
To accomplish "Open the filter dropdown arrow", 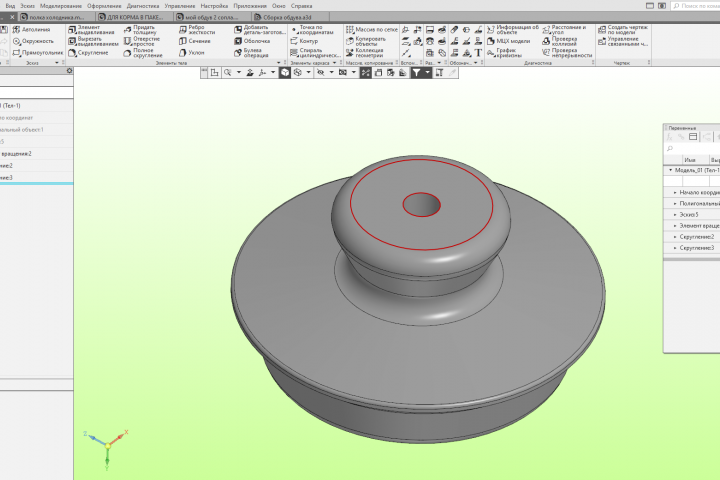I will pyautogui.click(x=428, y=73).
